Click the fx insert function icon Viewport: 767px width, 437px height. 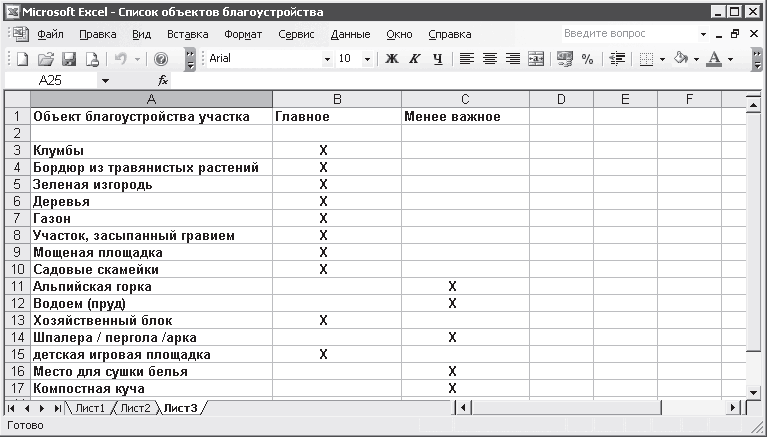(x=163, y=80)
